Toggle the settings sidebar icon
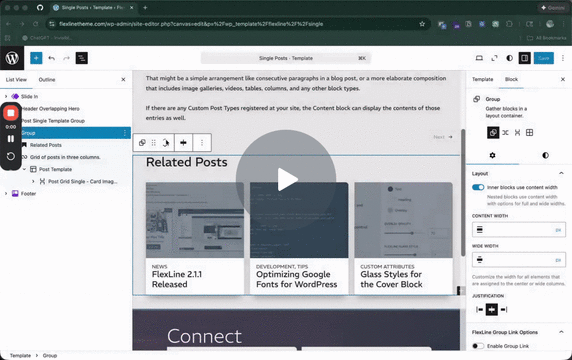The image size is (572, 360). [x=525, y=58]
